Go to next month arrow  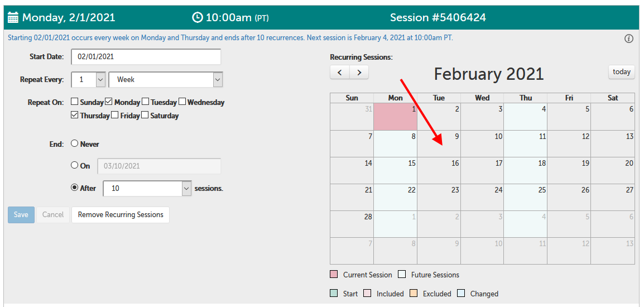pos(359,72)
